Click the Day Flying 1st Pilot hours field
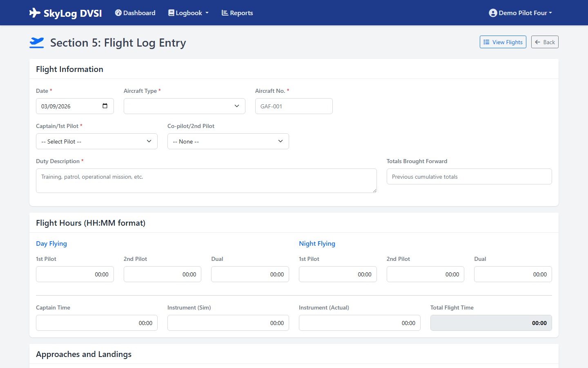Viewport: 588px width, 368px height. point(75,274)
